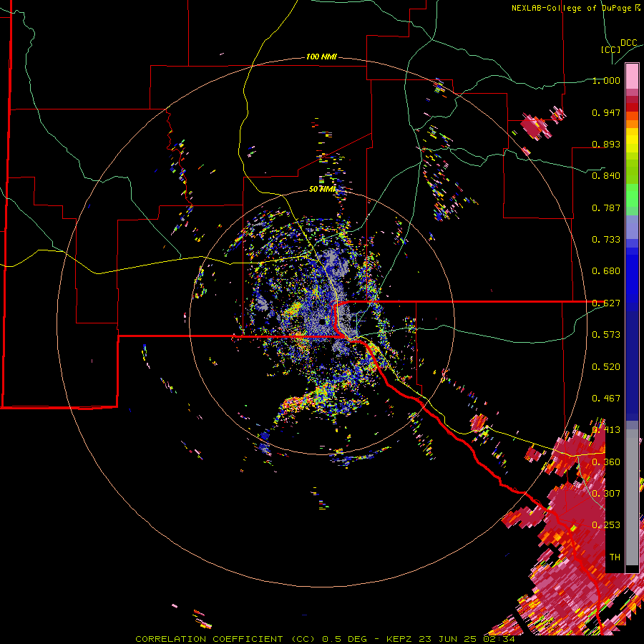Select the 0.733 scale value
Screen dimensions: 644x644
(606, 240)
